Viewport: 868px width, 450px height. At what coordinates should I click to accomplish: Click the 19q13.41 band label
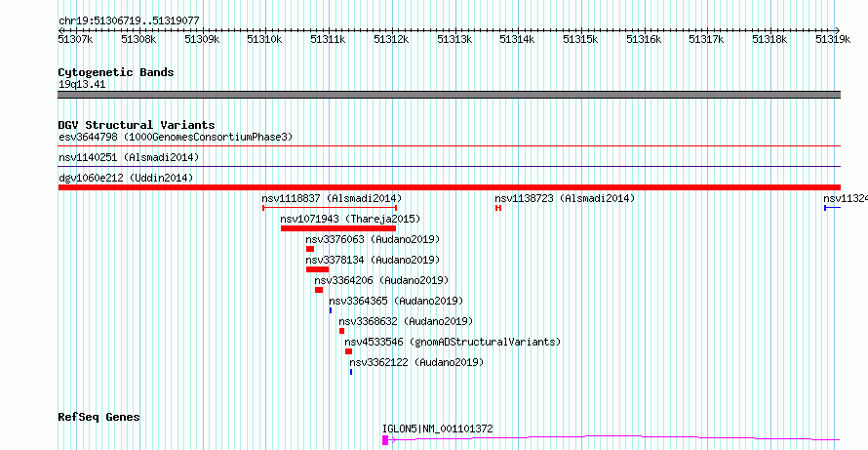[x=82, y=85]
